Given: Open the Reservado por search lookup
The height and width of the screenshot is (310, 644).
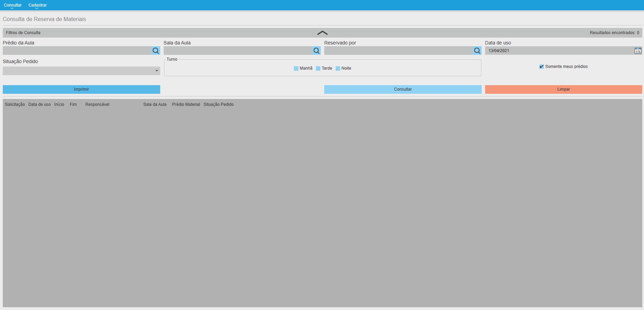Looking at the screenshot, I should tap(477, 51).
